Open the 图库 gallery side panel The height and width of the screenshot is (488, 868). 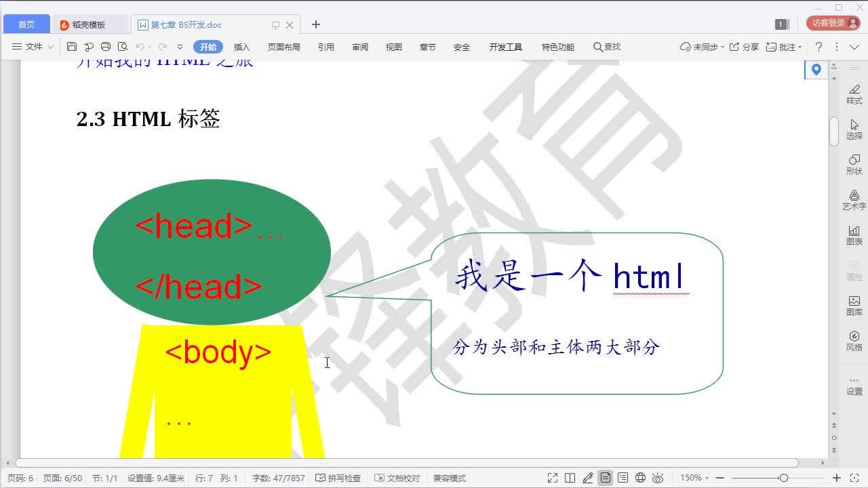pos(854,306)
